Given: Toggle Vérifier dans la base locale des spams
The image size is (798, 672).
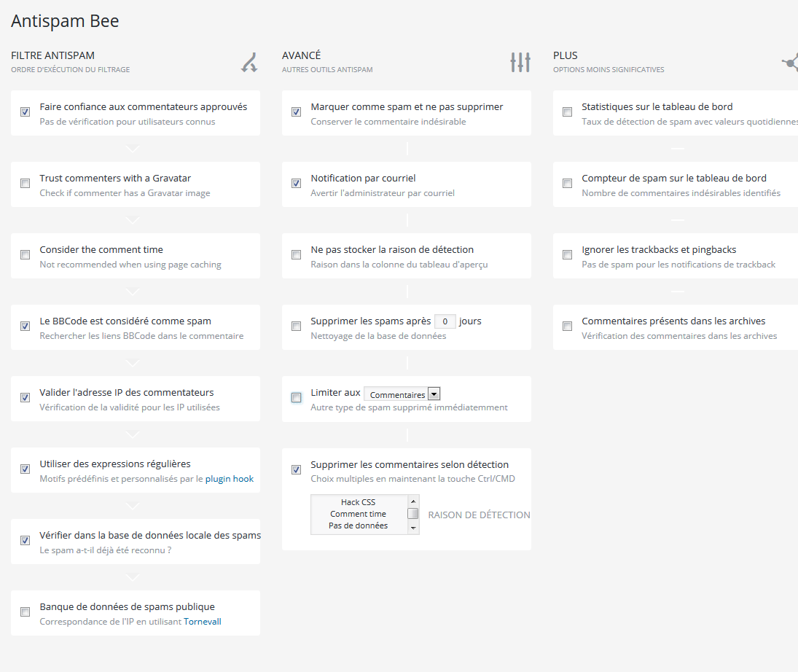Looking at the screenshot, I should coord(25,540).
